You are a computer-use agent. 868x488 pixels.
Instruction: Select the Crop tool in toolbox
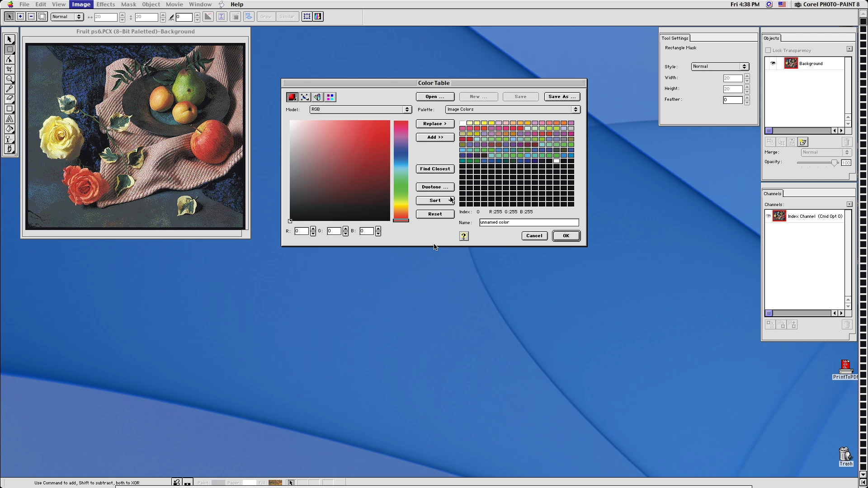pos(9,69)
